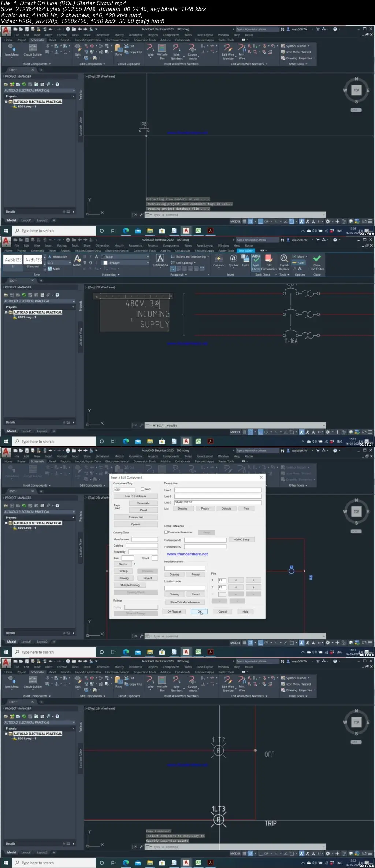375x868 pixels.
Task: Open the ByLayer color dropdown
Action: [x=148, y=263]
